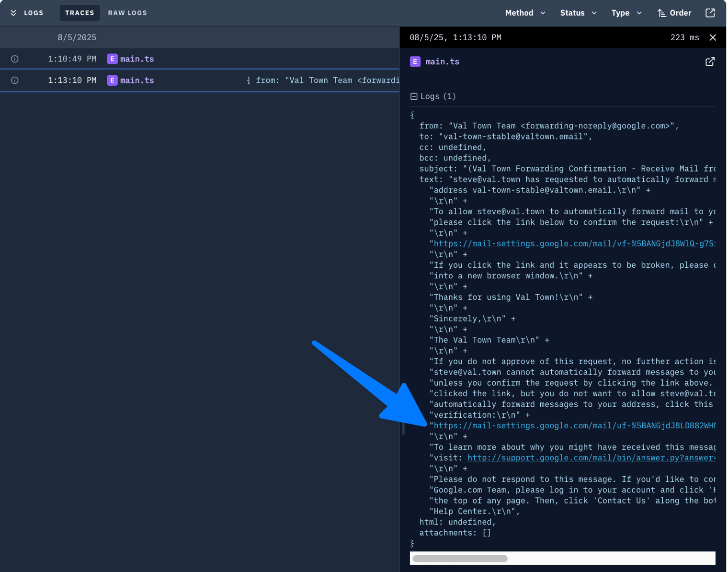Switch to the Traces tab
Image resolution: width=728 pixels, height=572 pixels.
80,13
